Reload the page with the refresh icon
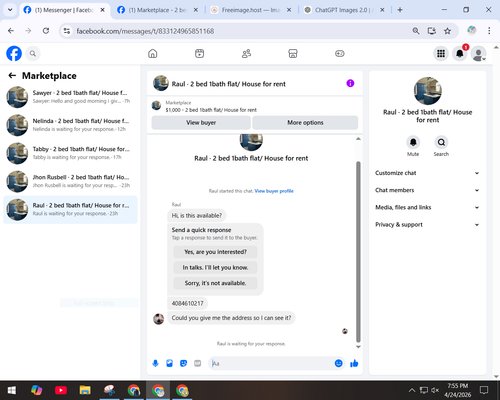Screen dimensions: 500x400 pos(46,31)
